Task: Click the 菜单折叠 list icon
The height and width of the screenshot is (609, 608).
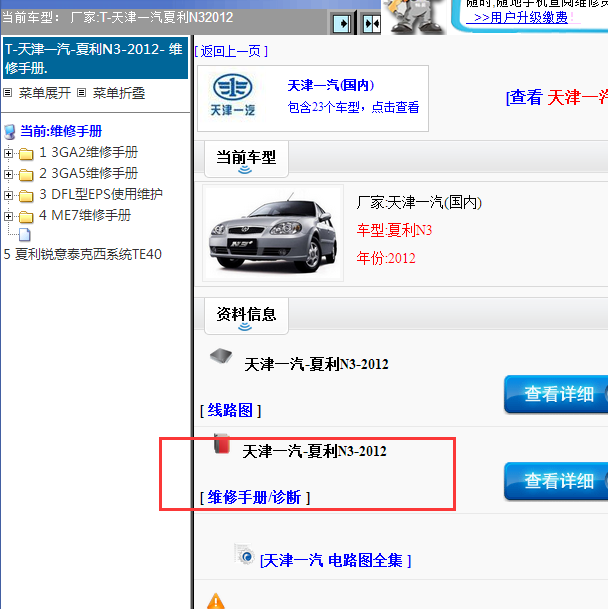Action: (x=81, y=93)
